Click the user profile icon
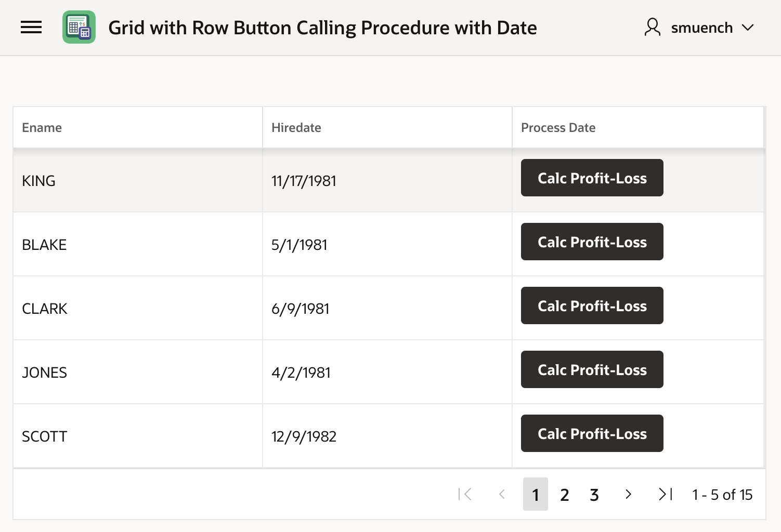The width and height of the screenshot is (781, 532). click(x=652, y=28)
